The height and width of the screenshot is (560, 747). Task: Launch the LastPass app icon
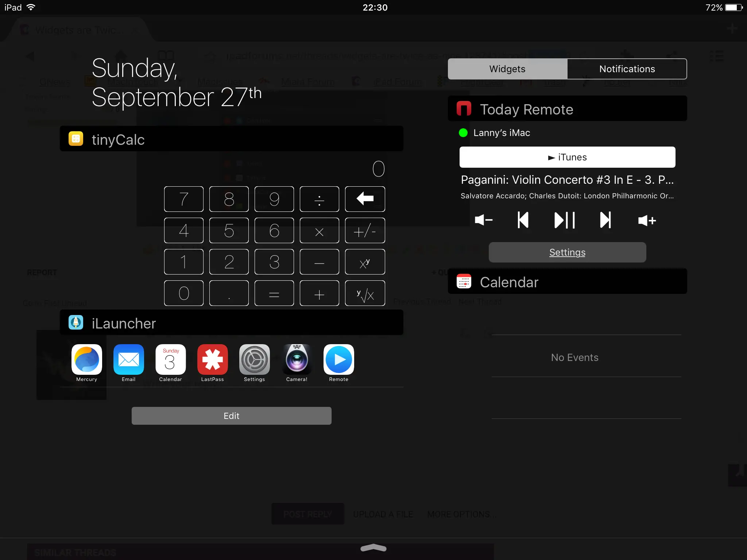click(212, 360)
